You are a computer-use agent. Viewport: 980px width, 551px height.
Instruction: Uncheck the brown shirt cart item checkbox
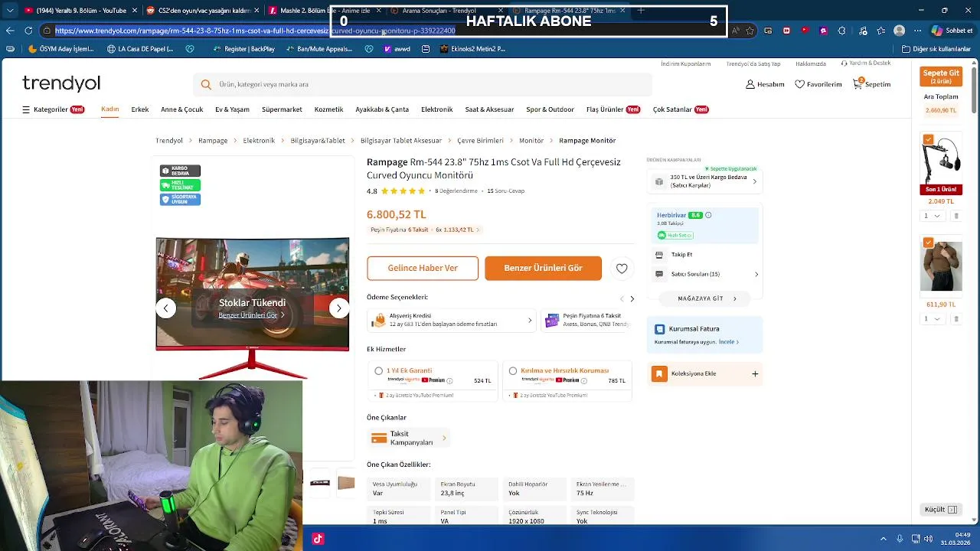click(x=928, y=243)
